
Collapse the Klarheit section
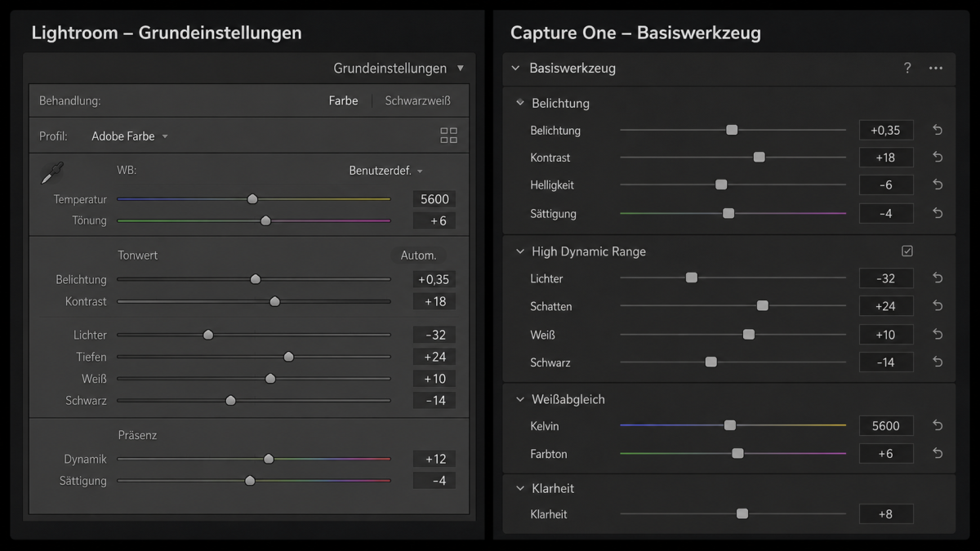pos(520,489)
